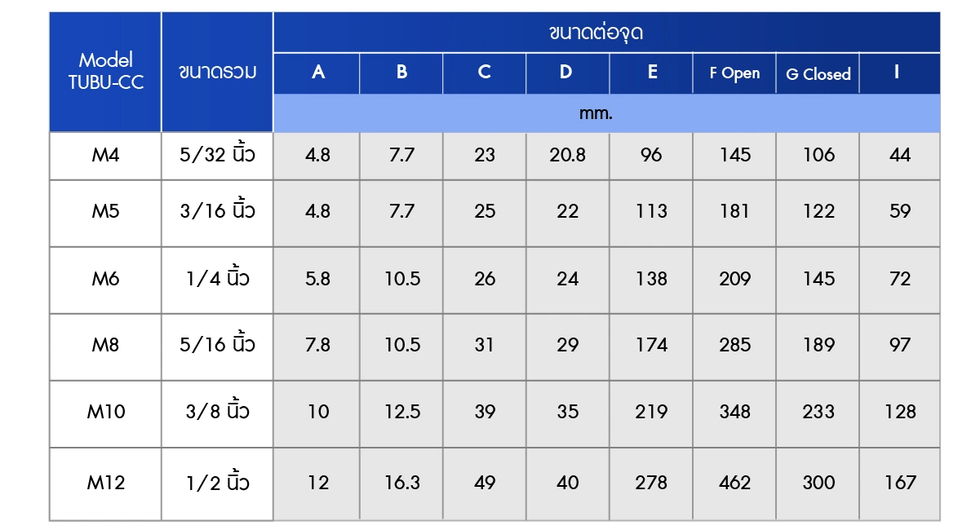Select the M4 model row label
This screenshot has width=980, height=530.
click(105, 156)
